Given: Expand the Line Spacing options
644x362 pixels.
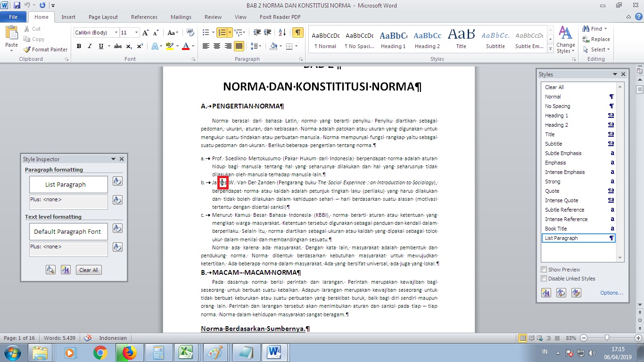Looking at the screenshot, I should (x=260, y=47).
